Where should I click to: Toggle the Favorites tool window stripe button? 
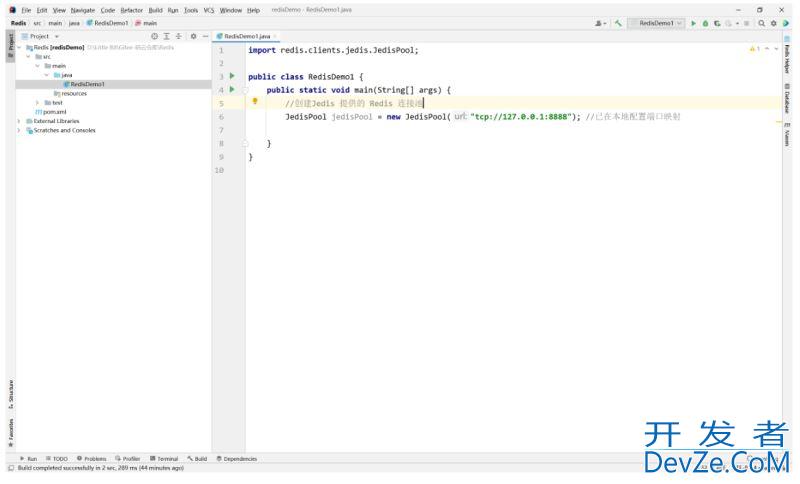point(10,432)
